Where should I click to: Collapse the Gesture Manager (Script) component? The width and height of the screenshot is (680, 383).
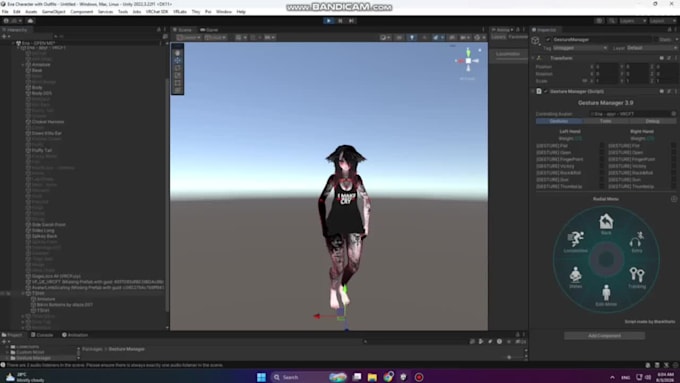pos(533,91)
